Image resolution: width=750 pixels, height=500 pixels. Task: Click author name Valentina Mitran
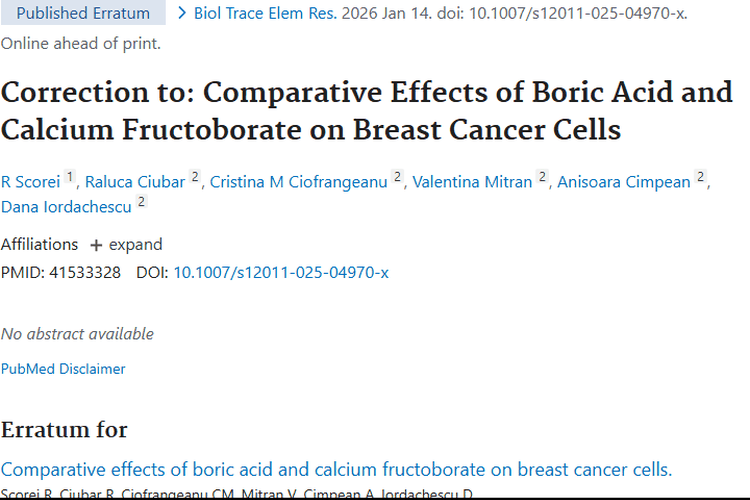click(x=472, y=182)
